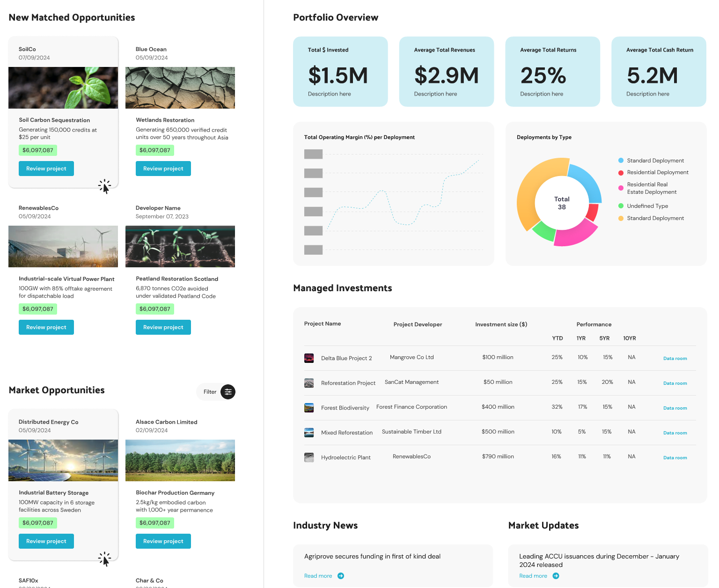Click Mangrove Co Ltd developer cell
Screen dimensions: 719x588
[412, 357]
